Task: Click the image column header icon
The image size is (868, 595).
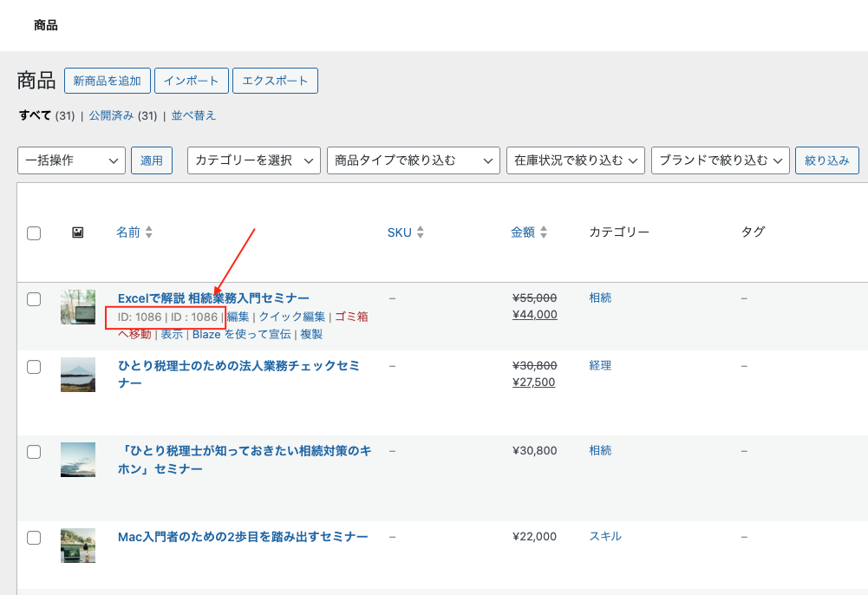Action: point(77,232)
